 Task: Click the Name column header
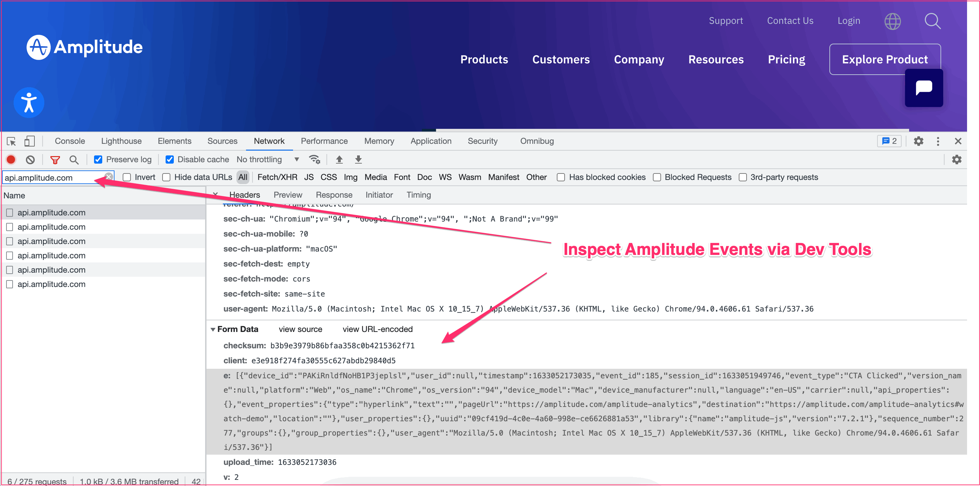[x=103, y=196]
